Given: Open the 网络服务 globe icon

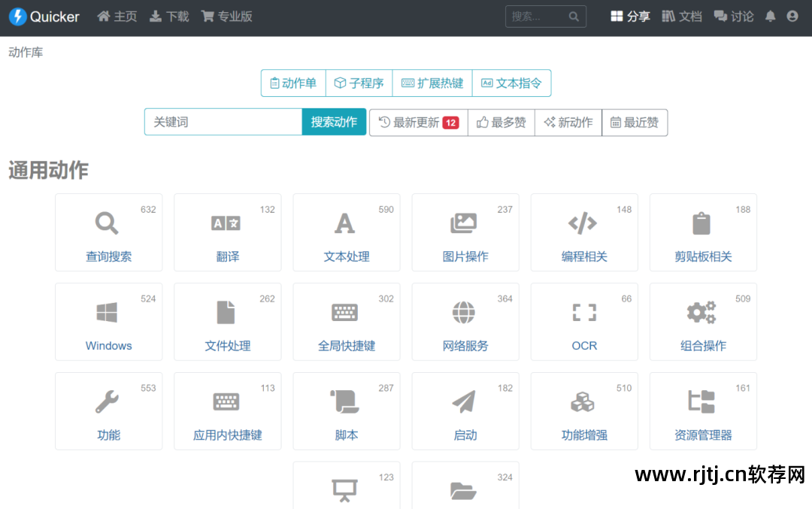Looking at the screenshot, I should point(465,312).
